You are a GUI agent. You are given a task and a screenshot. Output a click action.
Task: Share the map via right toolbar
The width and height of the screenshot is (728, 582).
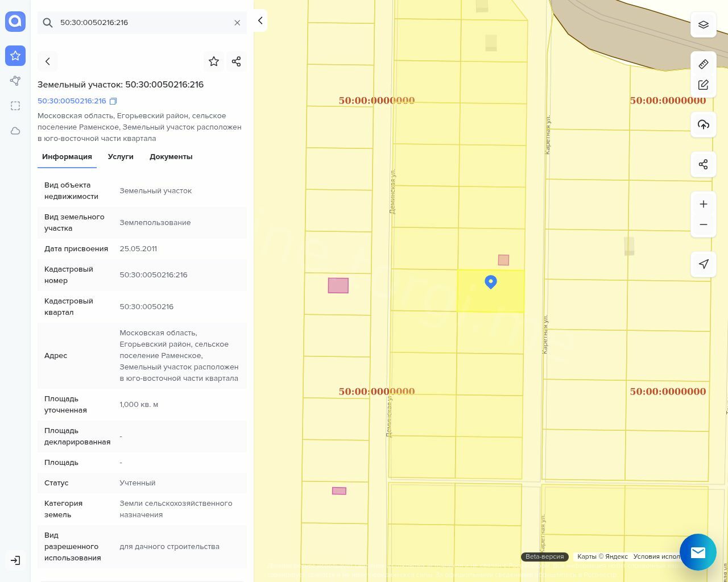point(703,164)
